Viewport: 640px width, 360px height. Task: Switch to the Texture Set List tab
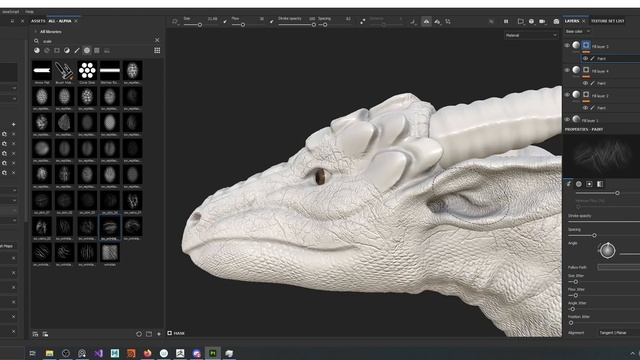[x=607, y=21]
